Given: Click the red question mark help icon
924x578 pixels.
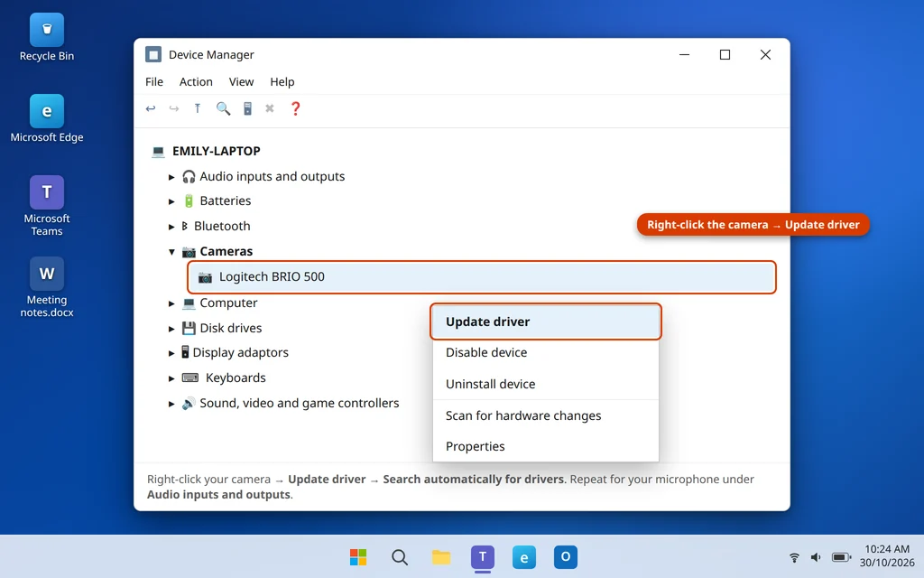Looking at the screenshot, I should 295,108.
